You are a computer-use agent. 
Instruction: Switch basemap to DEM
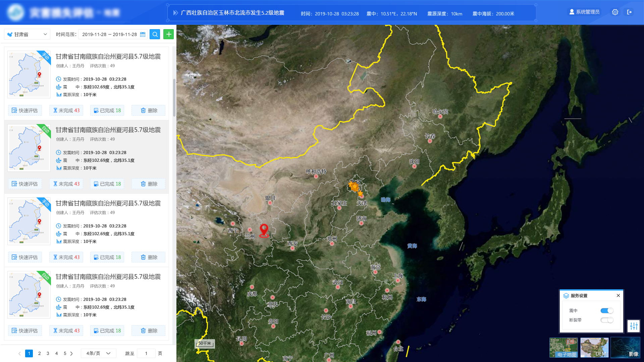click(594, 348)
